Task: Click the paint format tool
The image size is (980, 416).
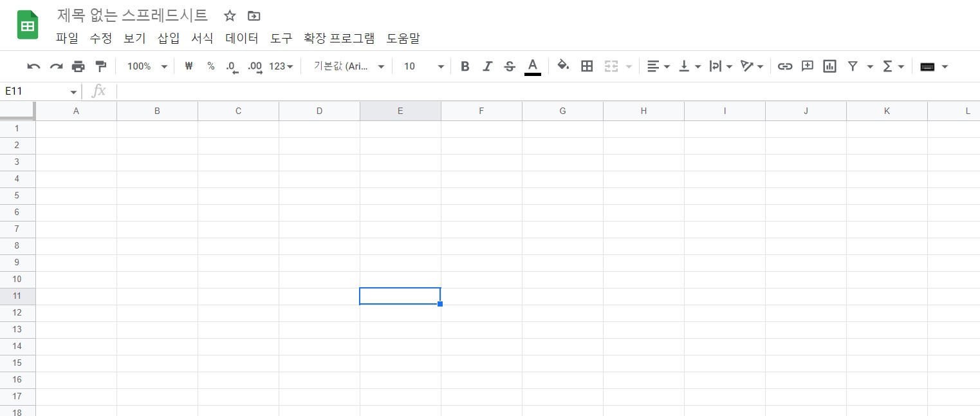Action: click(100, 66)
